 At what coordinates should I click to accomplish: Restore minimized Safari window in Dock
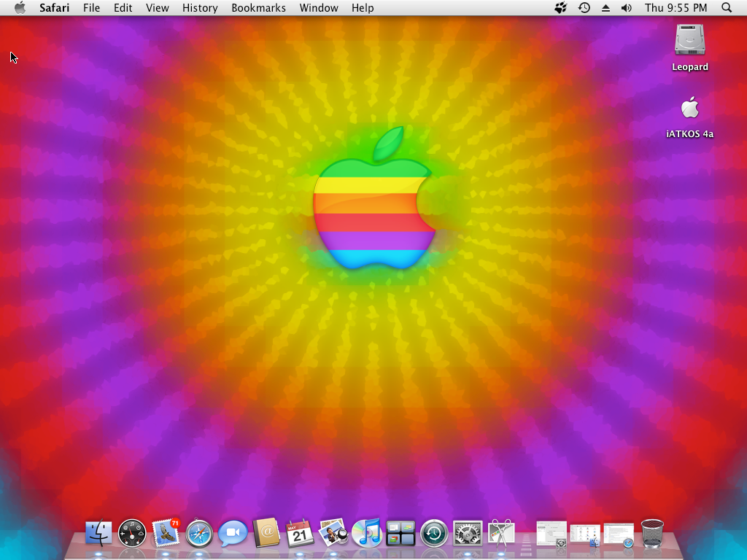point(619,534)
